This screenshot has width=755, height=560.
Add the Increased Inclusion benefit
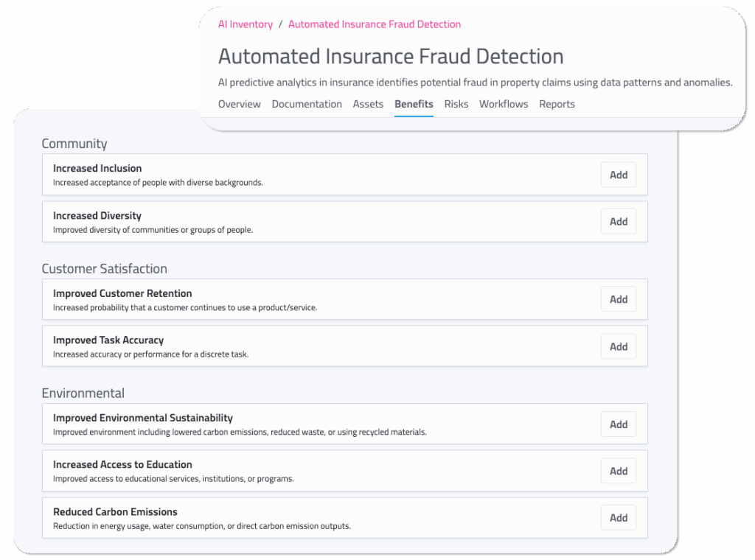[x=619, y=175]
